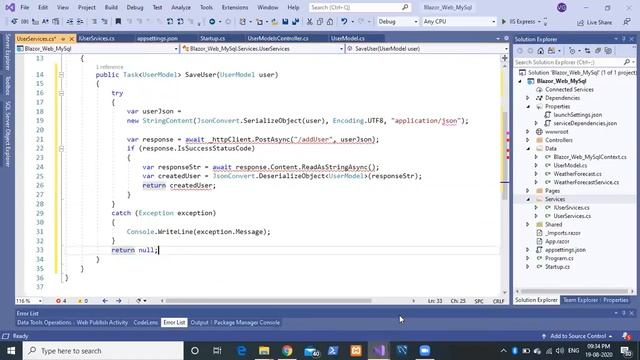Image resolution: width=640 pixels, height=360 pixels.
Task: Open the Output panel tab
Action: (199, 322)
